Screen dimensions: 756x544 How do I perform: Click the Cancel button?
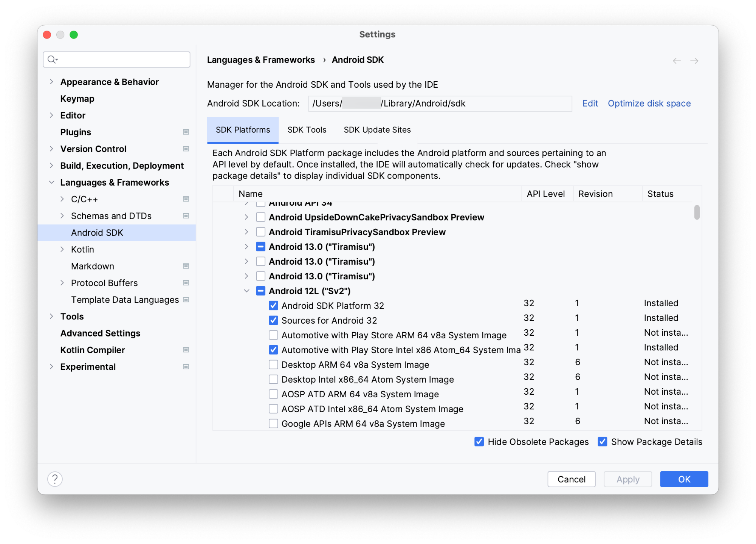[x=572, y=479]
